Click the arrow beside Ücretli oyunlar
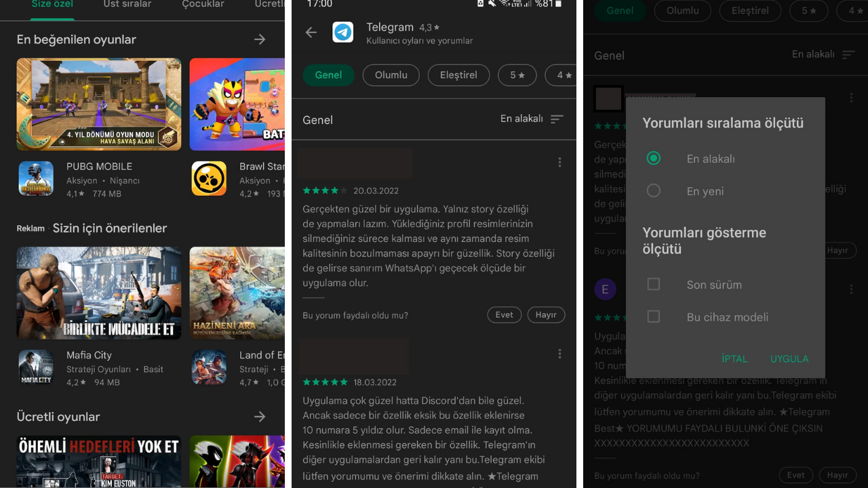This screenshot has height=488, width=868. tap(260, 416)
